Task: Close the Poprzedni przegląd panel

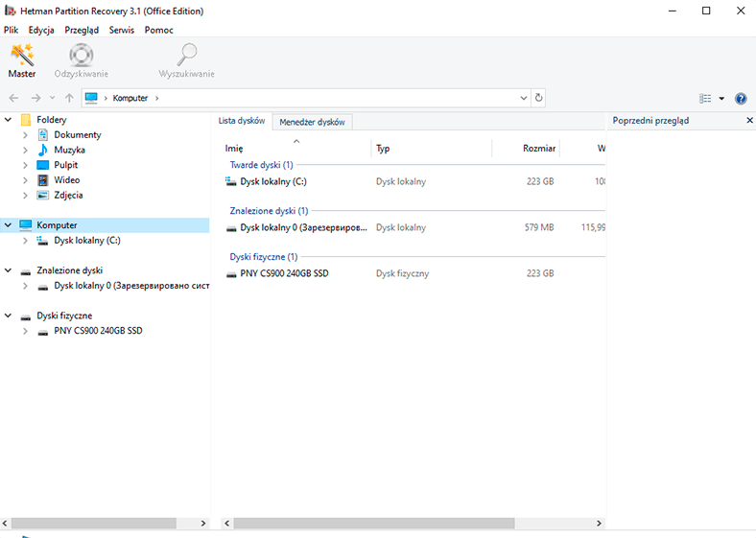Action: pyautogui.click(x=749, y=121)
